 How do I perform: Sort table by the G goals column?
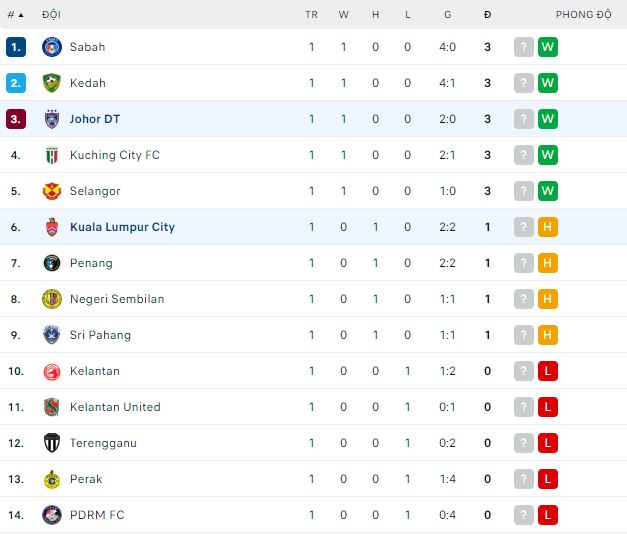pyautogui.click(x=447, y=15)
